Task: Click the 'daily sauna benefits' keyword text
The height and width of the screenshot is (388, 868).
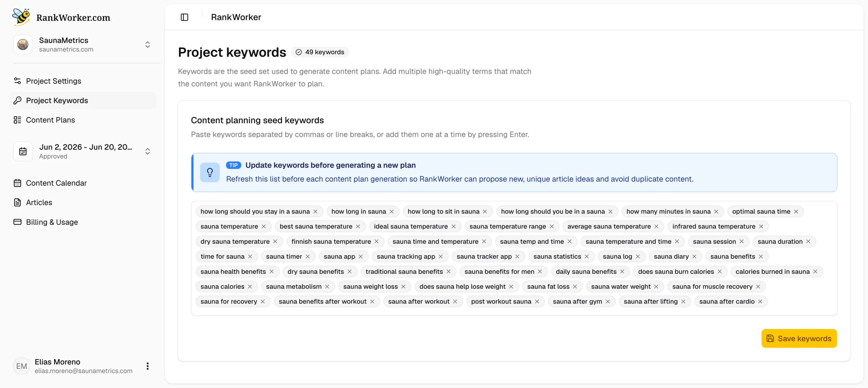Action: tap(586, 272)
